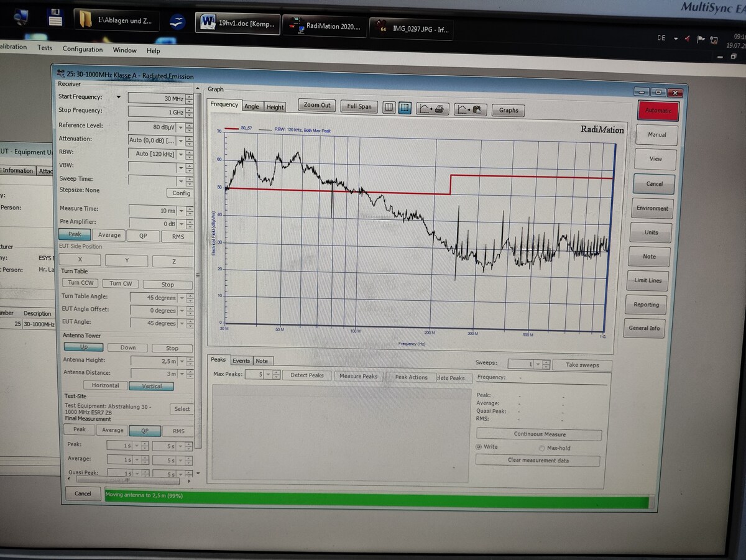
Task: Open the Configuration menu
Action: pos(83,49)
